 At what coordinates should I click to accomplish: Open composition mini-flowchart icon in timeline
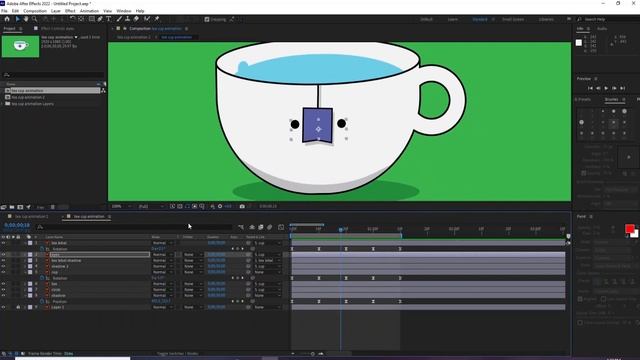241,227
